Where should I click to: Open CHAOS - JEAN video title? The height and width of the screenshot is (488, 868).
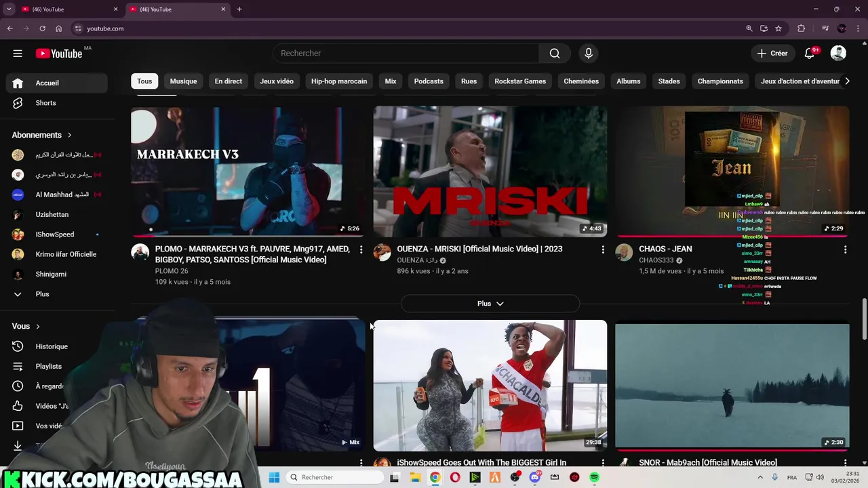[x=665, y=249]
